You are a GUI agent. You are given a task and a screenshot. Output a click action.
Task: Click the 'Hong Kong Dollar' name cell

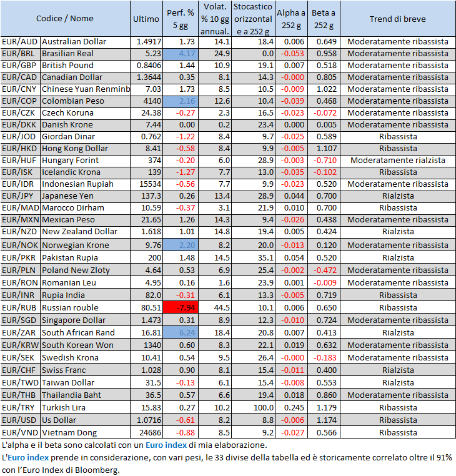(x=86, y=149)
